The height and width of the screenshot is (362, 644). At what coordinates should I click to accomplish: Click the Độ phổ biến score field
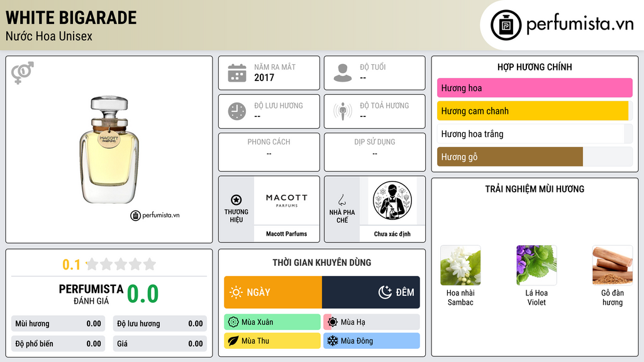(58, 344)
